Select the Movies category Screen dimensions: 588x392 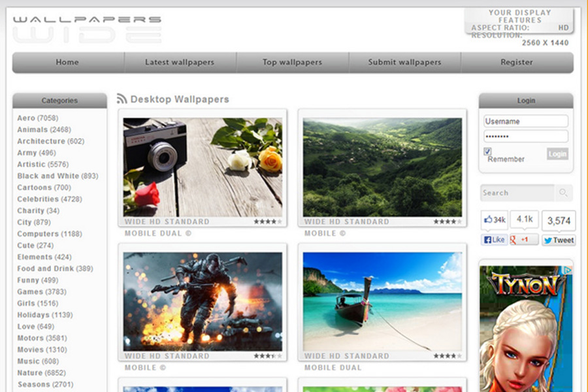[42, 350]
